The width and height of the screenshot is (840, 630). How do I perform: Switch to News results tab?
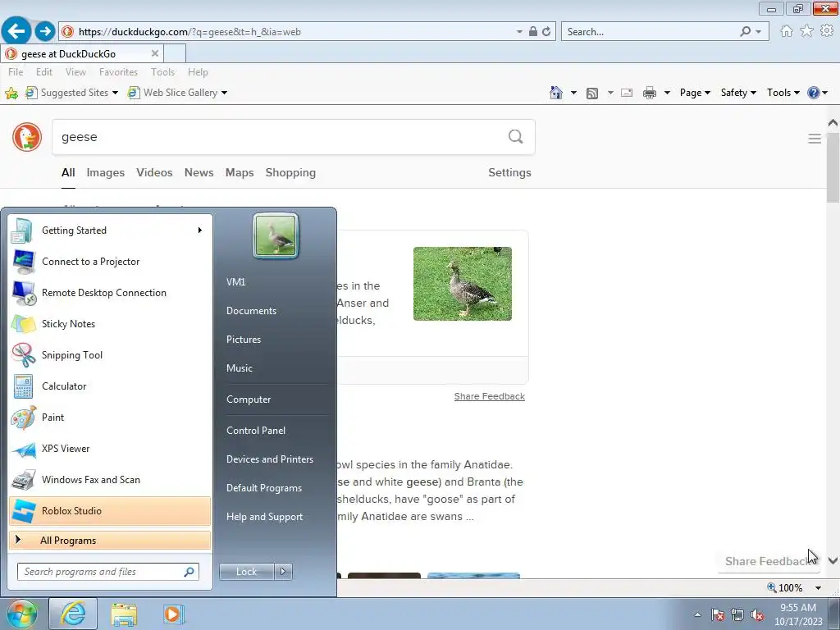(x=199, y=172)
